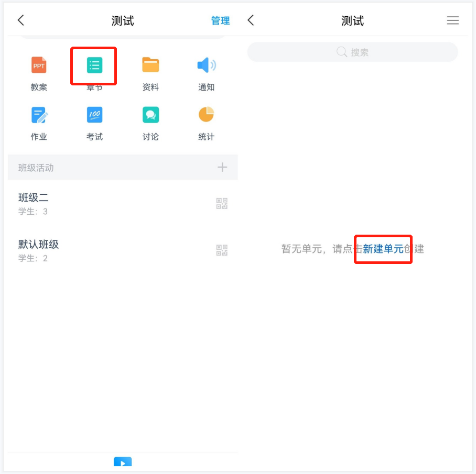
Task: Go back from the left 测试 page
Action: coord(20,20)
